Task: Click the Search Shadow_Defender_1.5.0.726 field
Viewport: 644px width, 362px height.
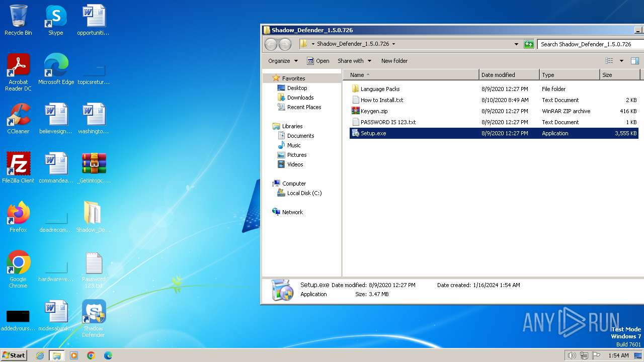Action: tap(591, 44)
